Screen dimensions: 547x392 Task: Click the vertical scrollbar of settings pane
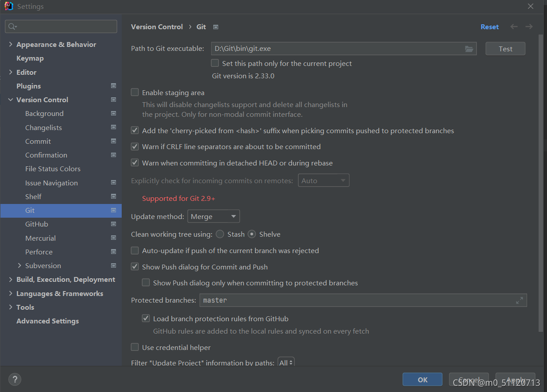pyautogui.click(x=540, y=183)
